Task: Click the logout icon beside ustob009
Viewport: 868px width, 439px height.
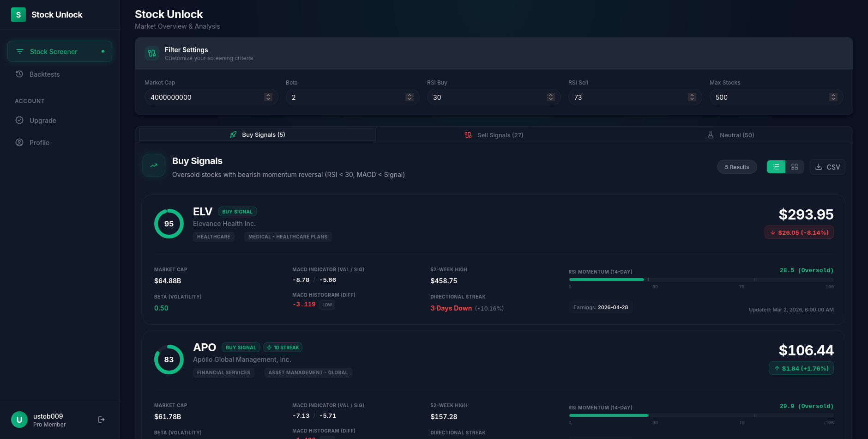Action: coord(102,420)
